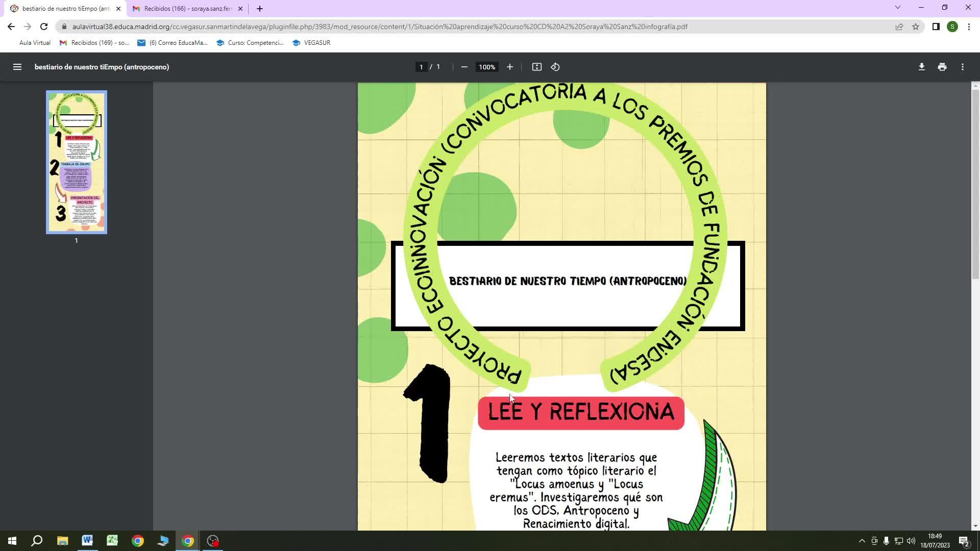Open the Aula Virtual bookmark
The width and height of the screenshot is (980, 551).
[35, 43]
